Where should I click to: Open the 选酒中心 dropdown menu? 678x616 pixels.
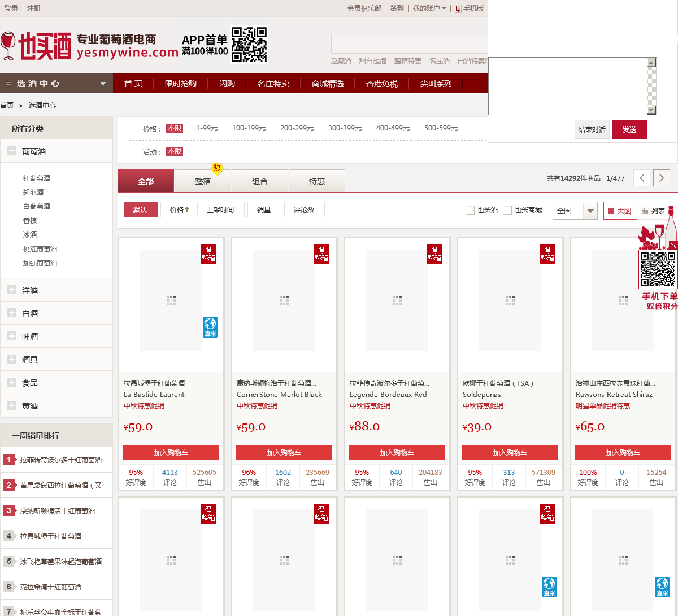point(56,84)
